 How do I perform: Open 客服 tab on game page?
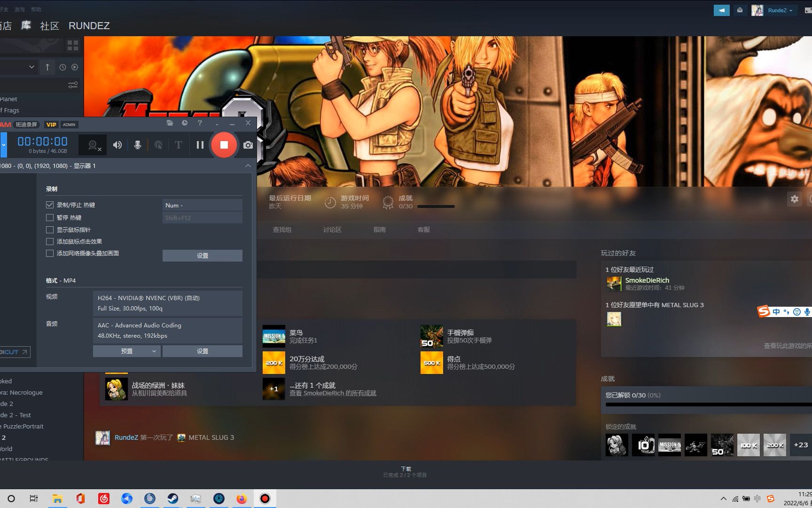(x=424, y=230)
